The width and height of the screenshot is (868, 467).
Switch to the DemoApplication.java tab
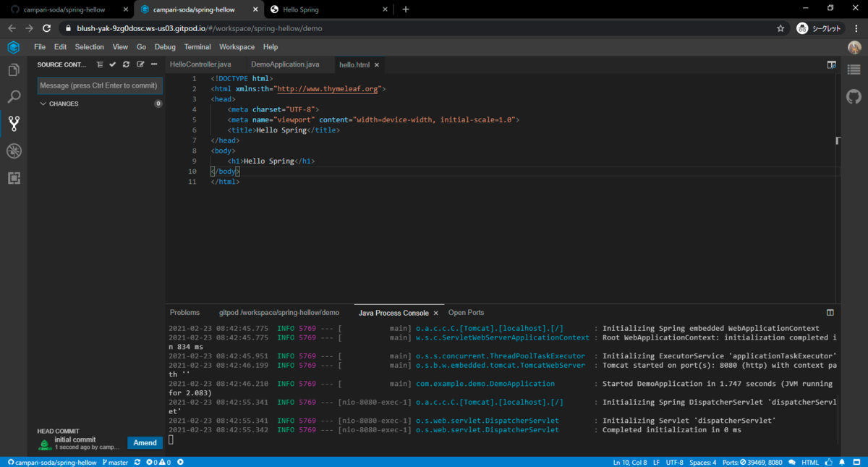point(285,64)
